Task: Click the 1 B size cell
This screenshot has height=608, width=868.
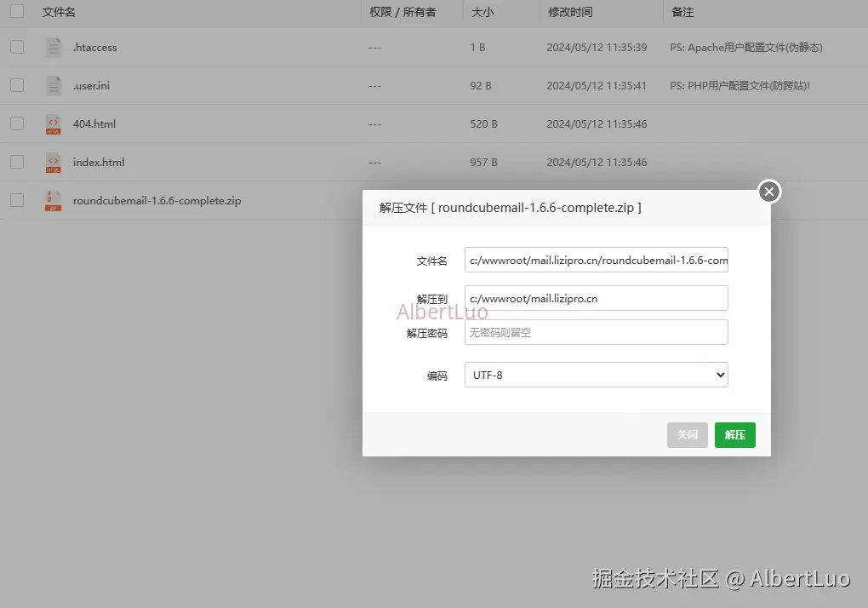Action: (477, 48)
